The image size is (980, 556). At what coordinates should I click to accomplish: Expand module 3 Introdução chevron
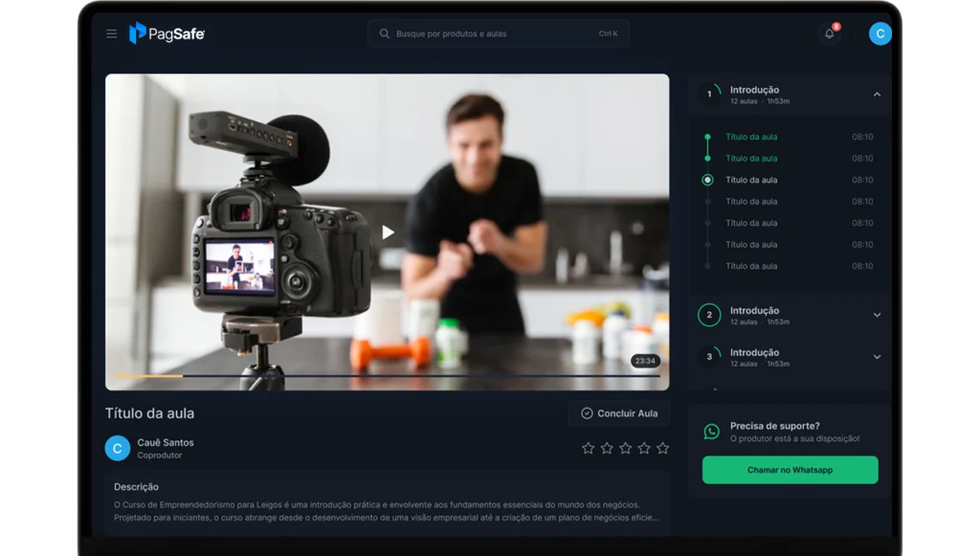(877, 357)
